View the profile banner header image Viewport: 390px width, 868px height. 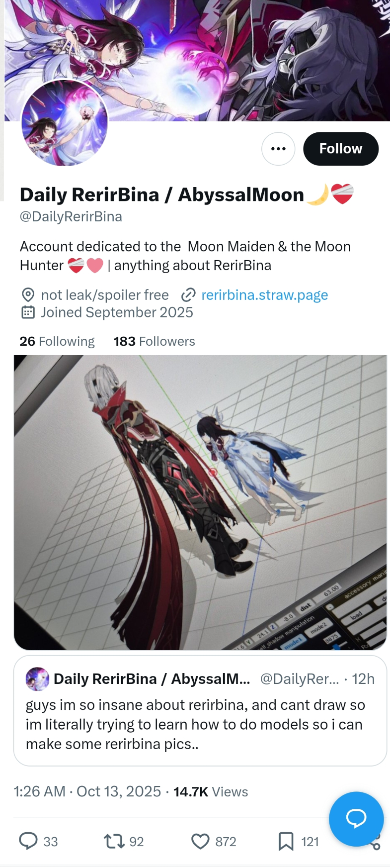pos(197,60)
